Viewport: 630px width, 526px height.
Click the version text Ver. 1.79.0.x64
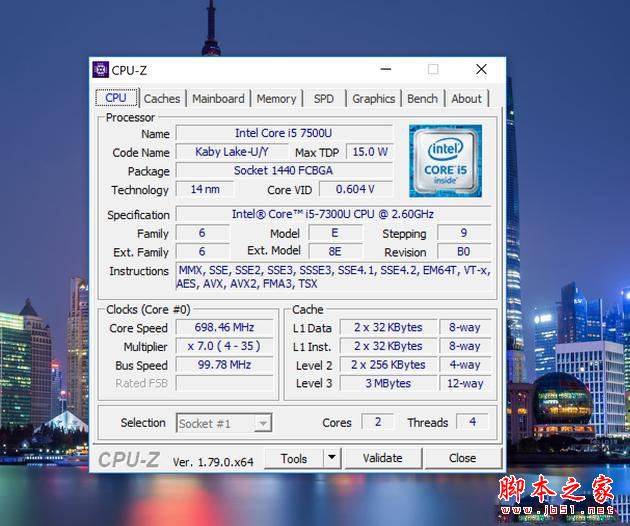click(x=213, y=462)
